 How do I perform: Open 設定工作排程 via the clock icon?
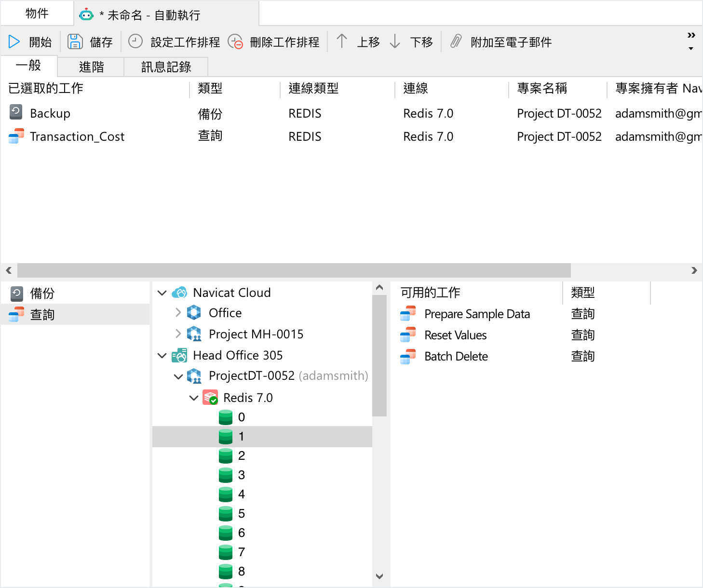(x=135, y=41)
